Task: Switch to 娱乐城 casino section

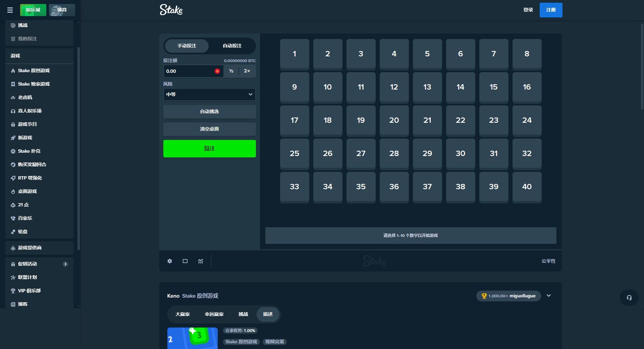Action: pyautogui.click(x=33, y=10)
